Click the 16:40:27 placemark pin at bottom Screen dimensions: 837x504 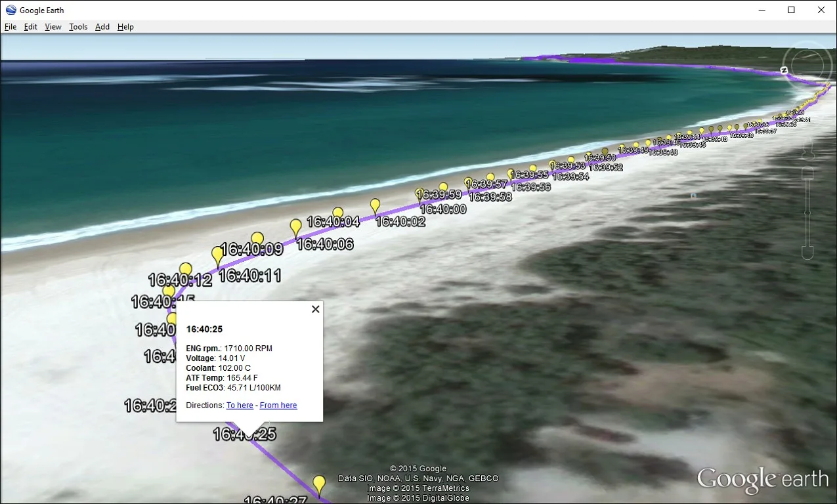tap(319, 486)
